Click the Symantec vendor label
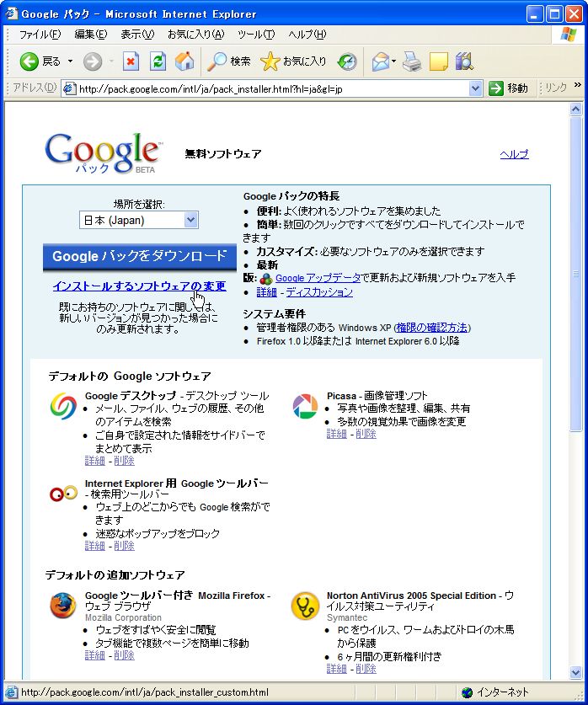The width and height of the screenshot is (588, 705). pos(347,617)
